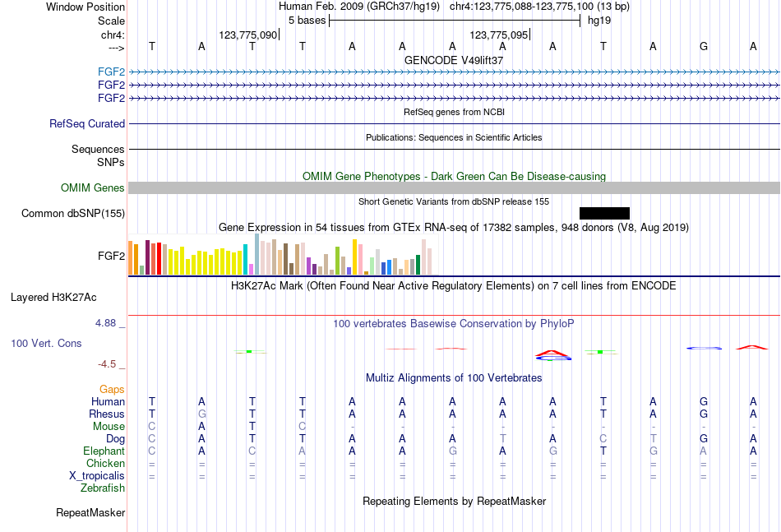Viewport: 781px width, 532px height.
Task: Select the Mouse alignment row label
Action: 109,427
